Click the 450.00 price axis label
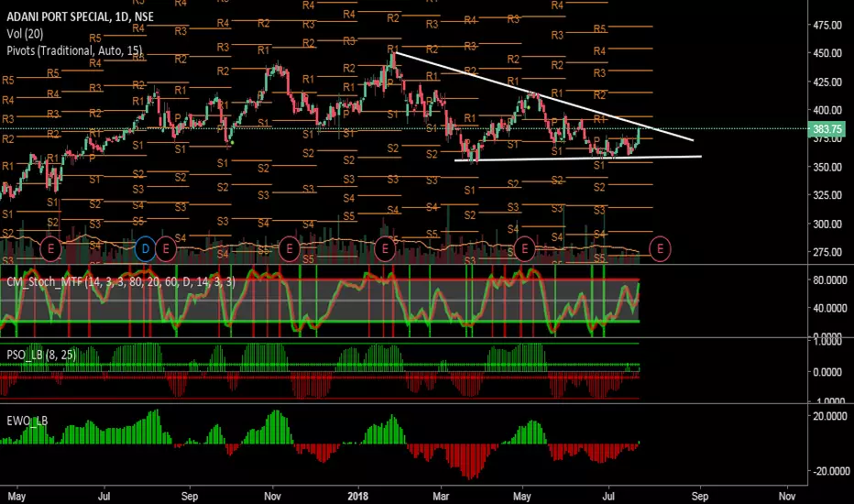Viewport: 854px width, 504px height. tap(827, 53)
